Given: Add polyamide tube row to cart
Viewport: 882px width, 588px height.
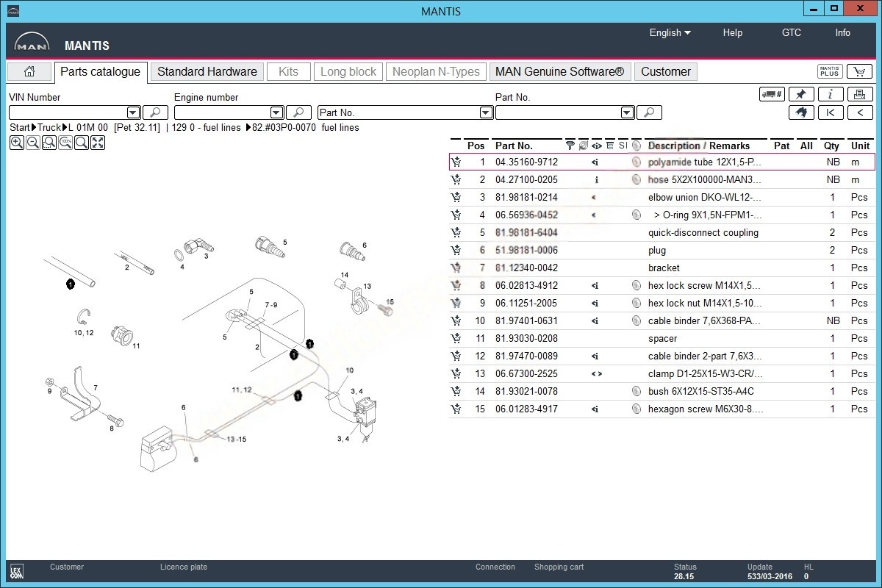Looking at the screenshot, I should tap(456, 162).
